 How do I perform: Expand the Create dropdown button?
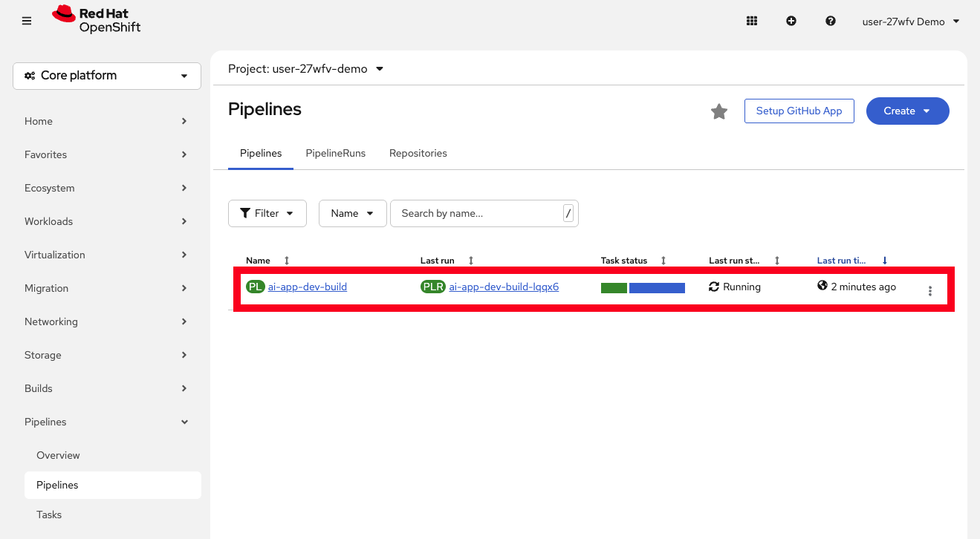coord(907,111)
